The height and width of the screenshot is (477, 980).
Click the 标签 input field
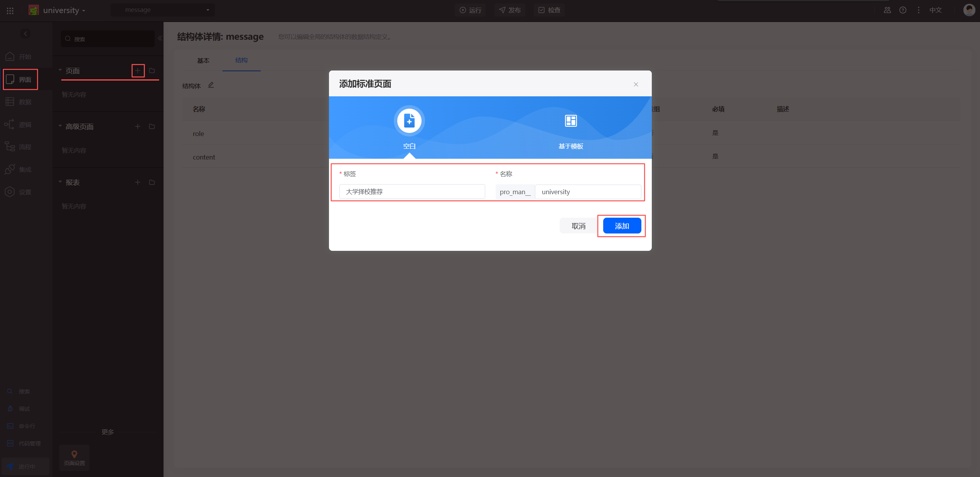pyautogui.click(x=412, y=191)
